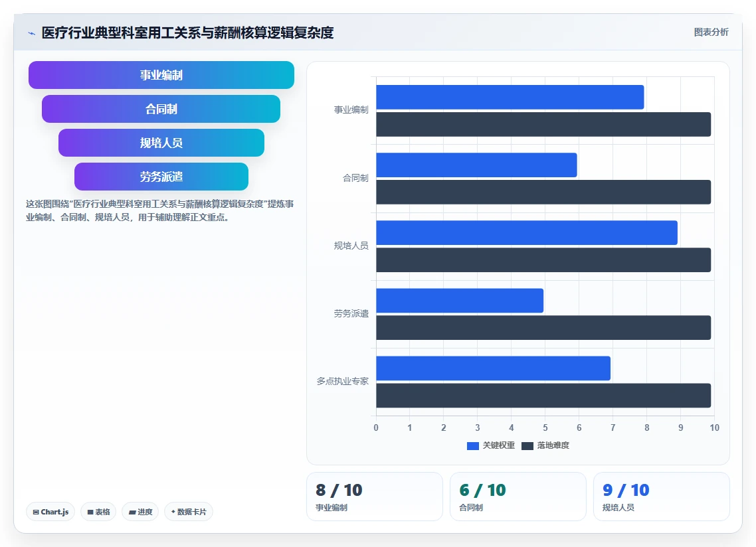Image resolution: width=756 pixels, height=547 pixels.
Task: Click the blue 规培人员 关键权重 bar
Action: 527,233
